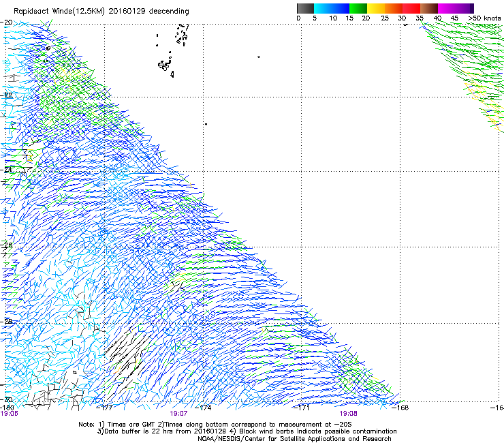The height and width of the screenshot is (443, 504).
Task: Click the '20' tick on the color legend
Action: 366,18
